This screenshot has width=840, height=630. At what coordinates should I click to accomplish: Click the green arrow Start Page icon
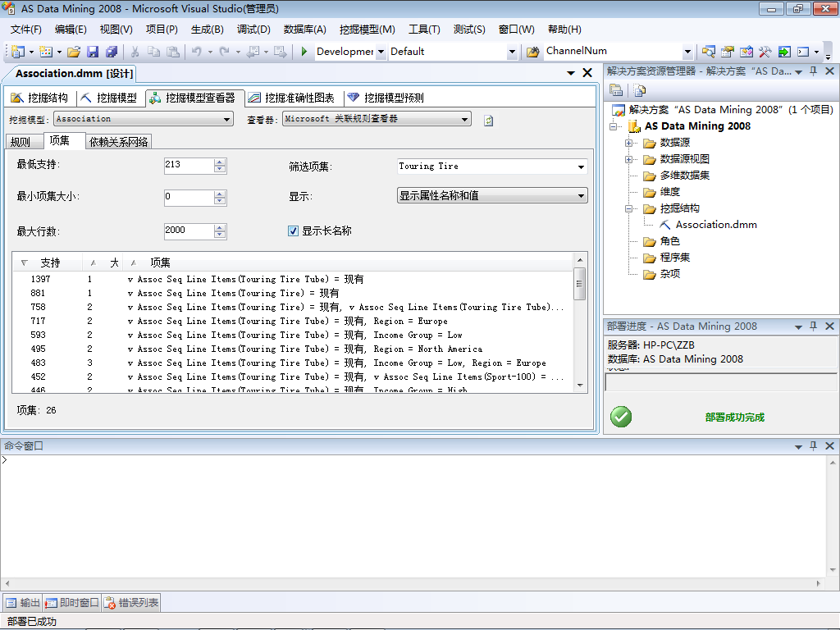(x=783, y=52)
